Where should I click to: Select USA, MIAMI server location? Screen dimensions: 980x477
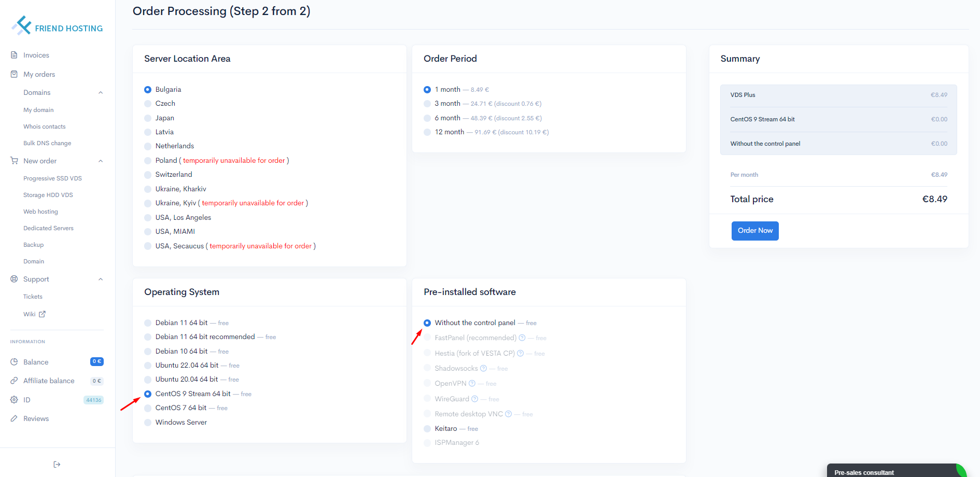pyautogui.click(x=148, y=232)
